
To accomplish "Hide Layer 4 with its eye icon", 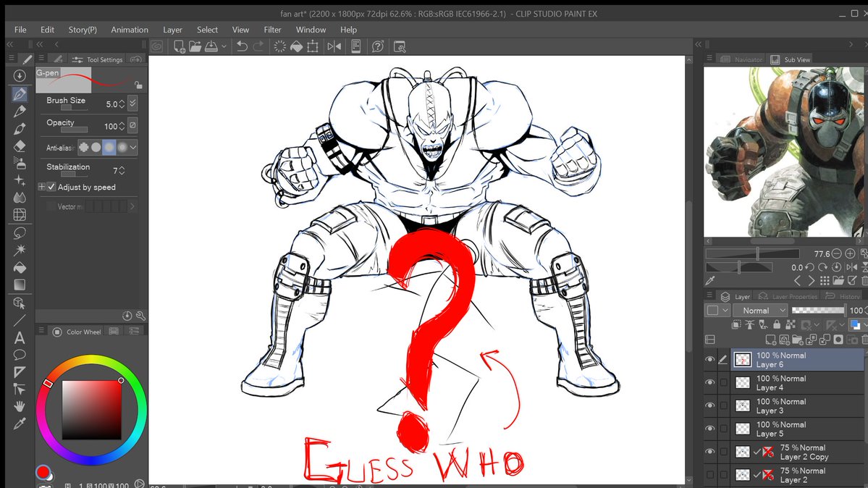I will tap(709, 383).
